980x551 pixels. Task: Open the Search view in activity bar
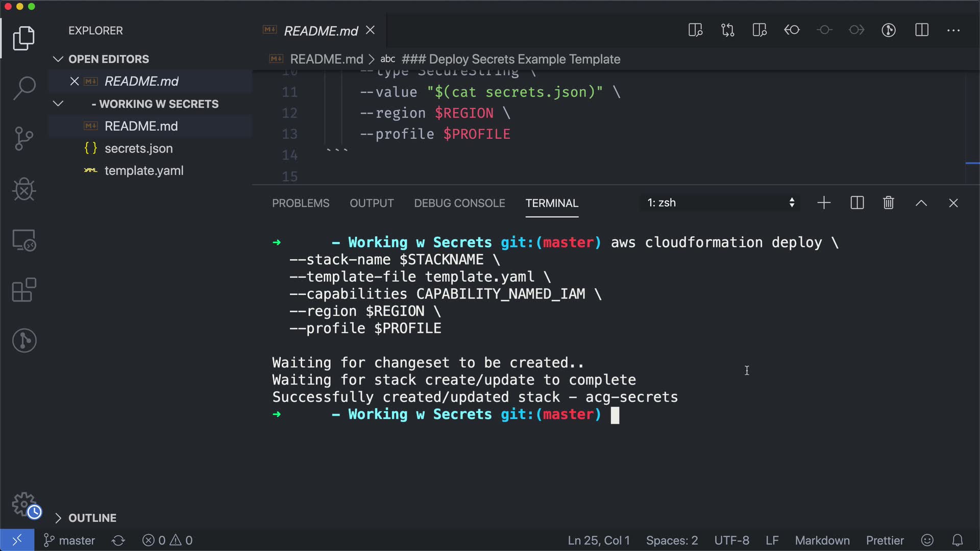coord(24,88)
